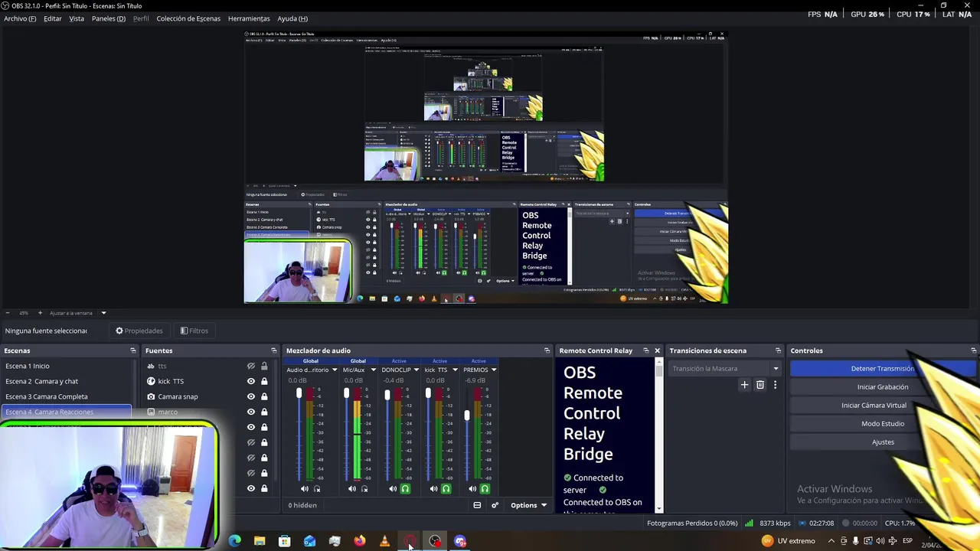Image resolution: width=980 pixels, height=551 pixels.
Task: Click Iniciar Cámara Virtual button
Action: (874, 406)
